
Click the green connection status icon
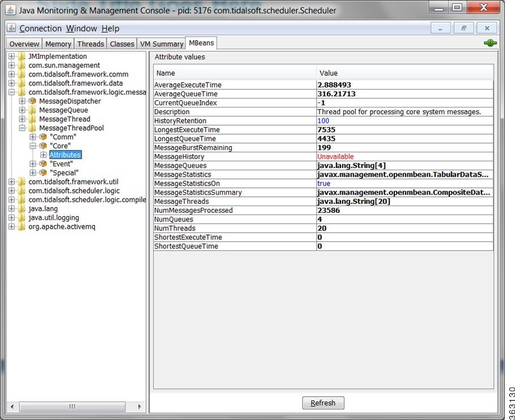tap(490, 43)
